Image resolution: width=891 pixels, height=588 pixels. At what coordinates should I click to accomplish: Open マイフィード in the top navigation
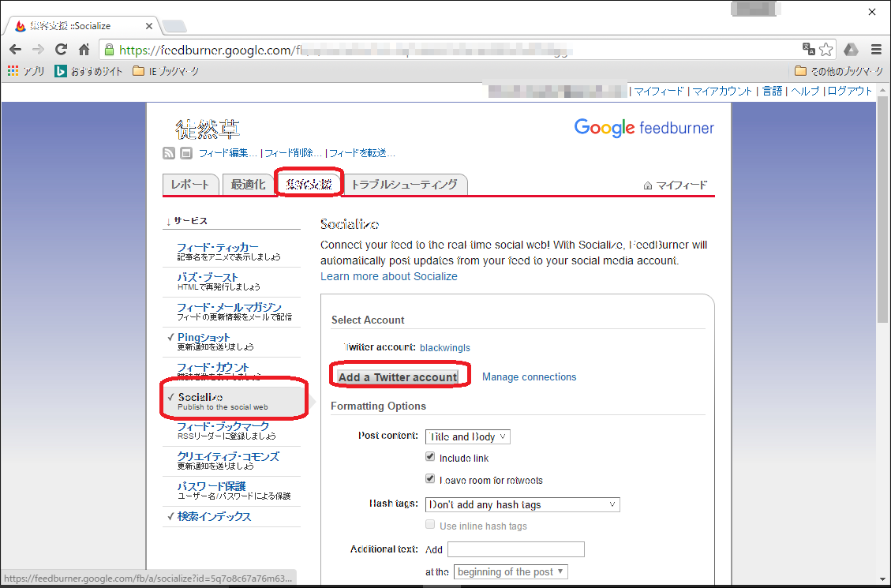tap(659, 91)
